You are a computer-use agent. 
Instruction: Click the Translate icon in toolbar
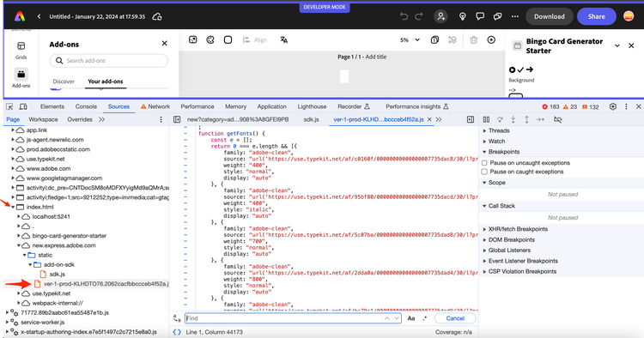tap(284, 39)
